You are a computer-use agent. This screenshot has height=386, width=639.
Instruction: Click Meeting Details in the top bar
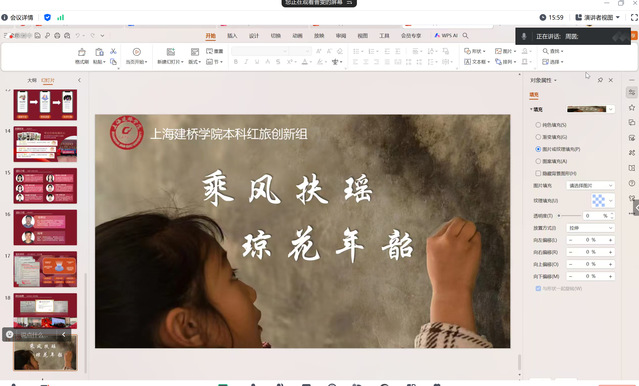click(18, 18)
